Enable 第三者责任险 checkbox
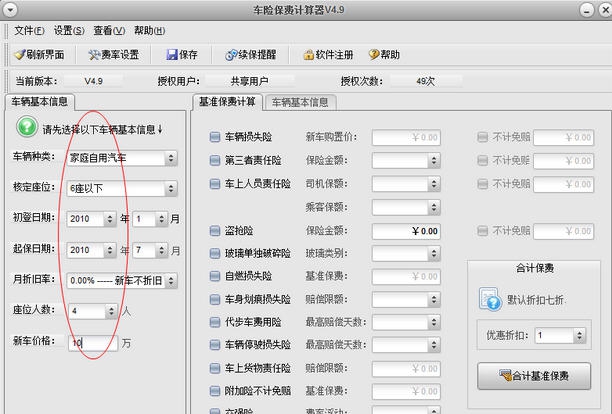 (x=215, y=160)
